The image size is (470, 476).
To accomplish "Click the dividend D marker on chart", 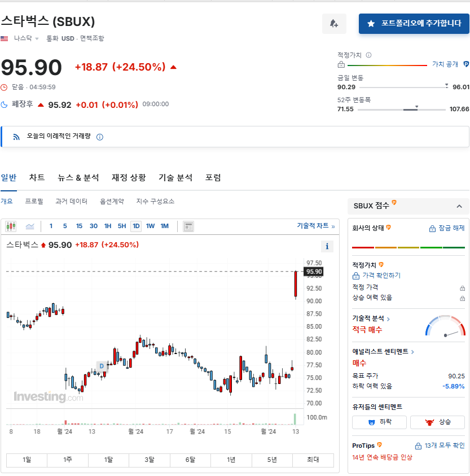I will (x=102, y=366).
